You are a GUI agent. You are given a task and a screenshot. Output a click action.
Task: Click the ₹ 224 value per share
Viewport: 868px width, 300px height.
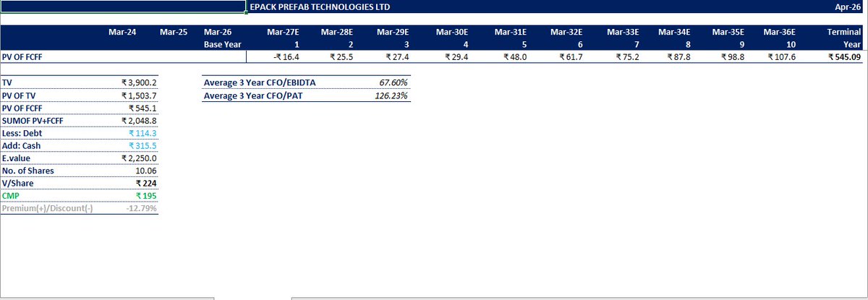(x=145, y=183)
